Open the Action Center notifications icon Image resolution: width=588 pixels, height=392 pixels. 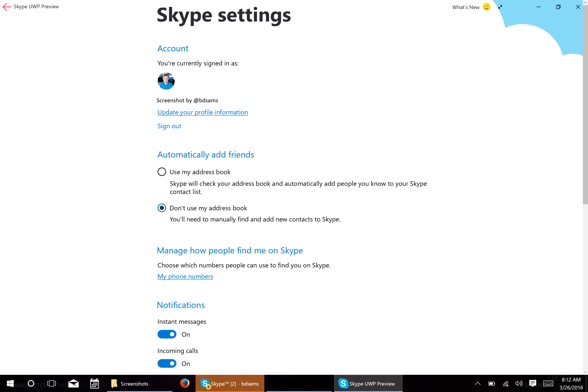533,383
